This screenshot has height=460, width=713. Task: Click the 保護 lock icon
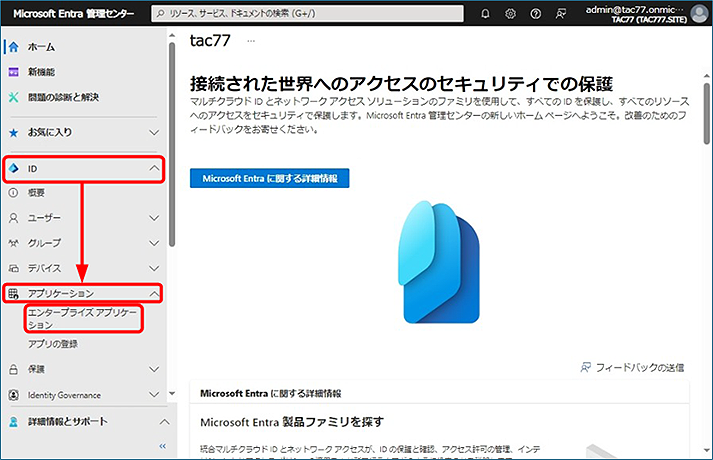[x=14, y=369]
